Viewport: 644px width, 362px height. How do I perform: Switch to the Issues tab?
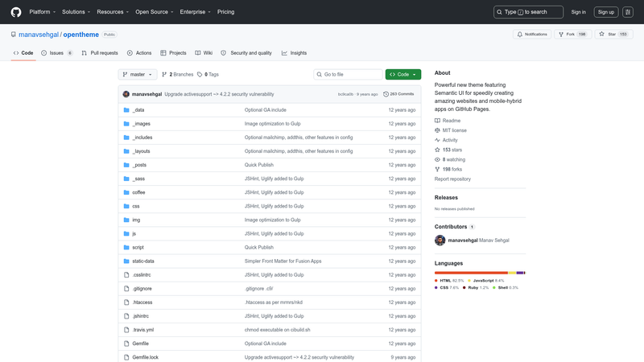tap(57, 53)
